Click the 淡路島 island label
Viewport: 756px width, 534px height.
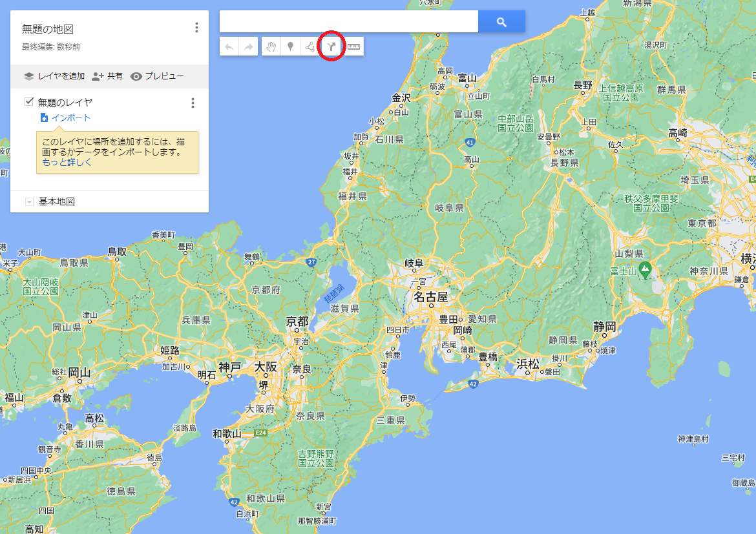pos(185,428)
